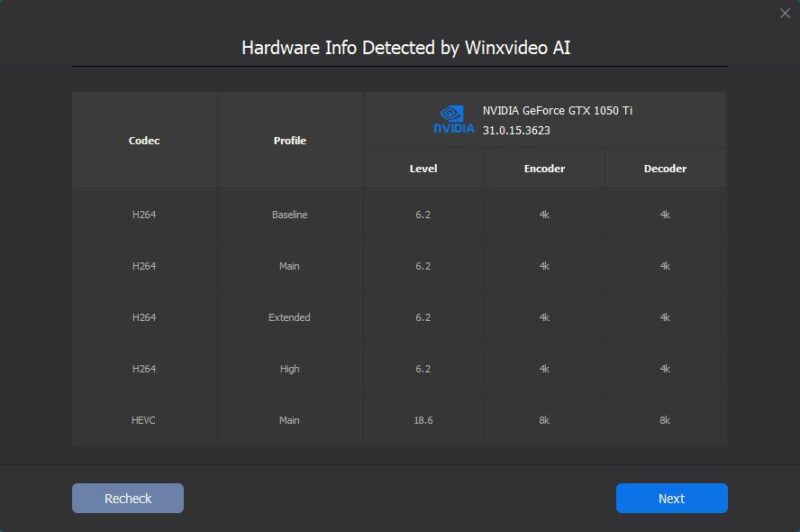Select the Extended profile cell
The image size is (800, 532).
click(x=289, y=317)
